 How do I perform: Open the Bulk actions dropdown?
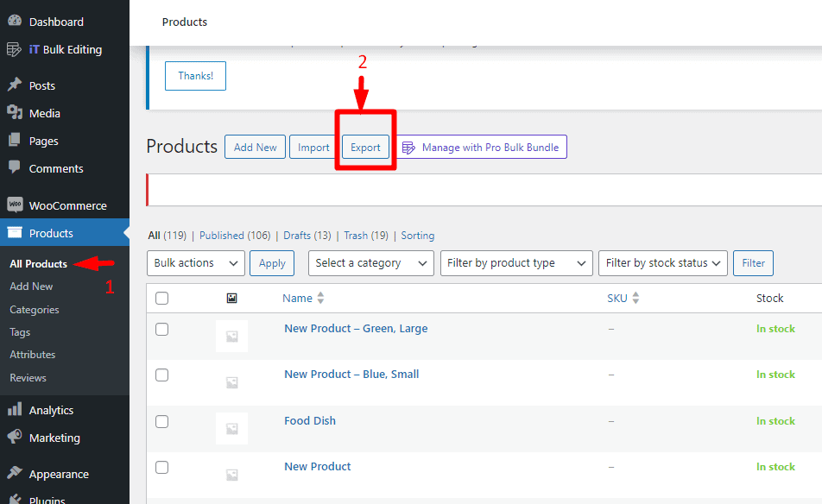pyautogui.click(x=195, y=263)
